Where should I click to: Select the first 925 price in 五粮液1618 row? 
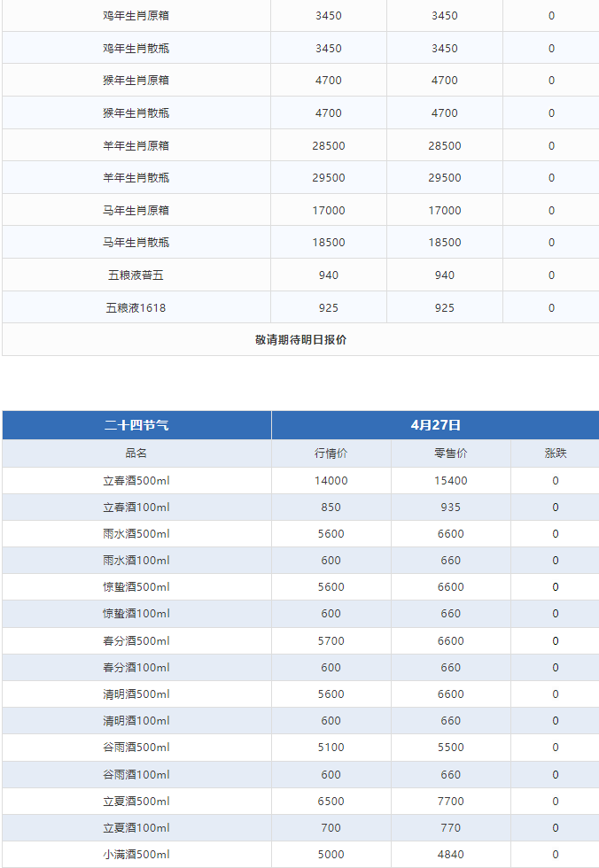[329, 308]
